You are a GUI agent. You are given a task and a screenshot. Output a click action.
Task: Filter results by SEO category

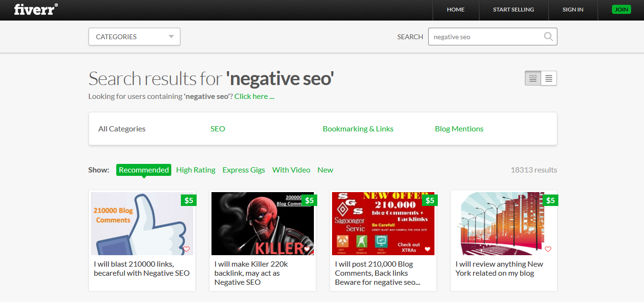[x=218, y=129]
